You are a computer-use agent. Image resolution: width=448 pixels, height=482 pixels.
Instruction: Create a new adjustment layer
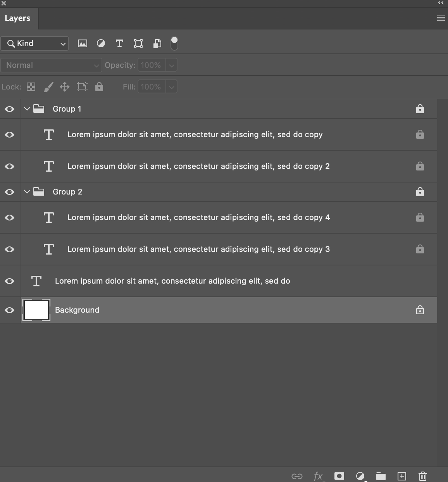point(360,476)
